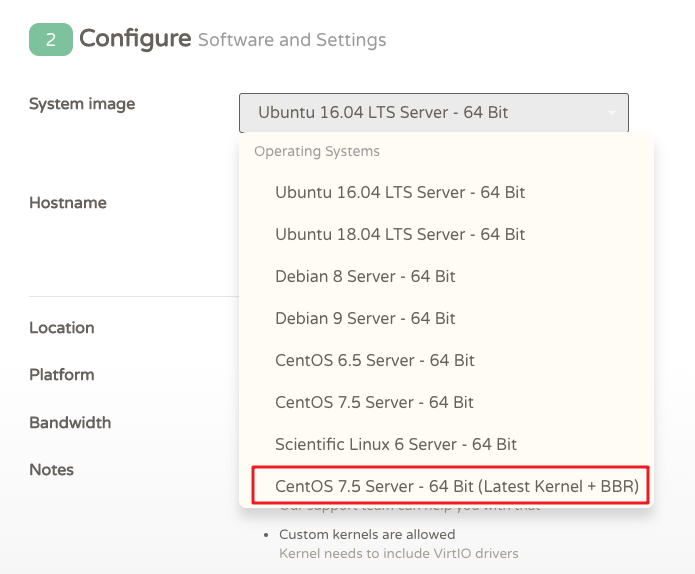Click 'Software and Settings' subtitle

coord(292,40)
